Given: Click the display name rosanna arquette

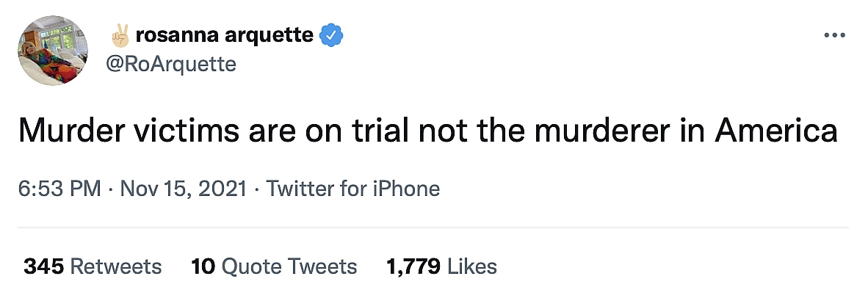Looking at the screenshot, I should pyautogui.click(x=225, y=34).
